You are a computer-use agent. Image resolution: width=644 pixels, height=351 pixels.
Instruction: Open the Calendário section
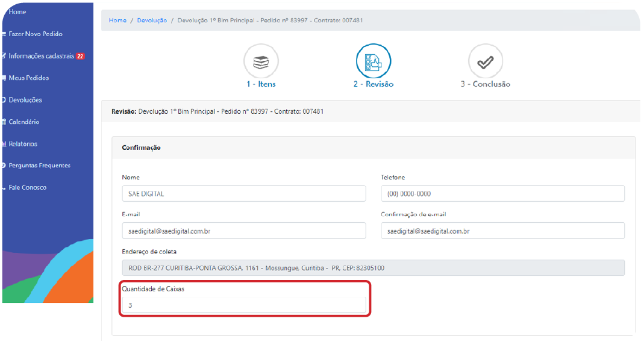(24, 122)
